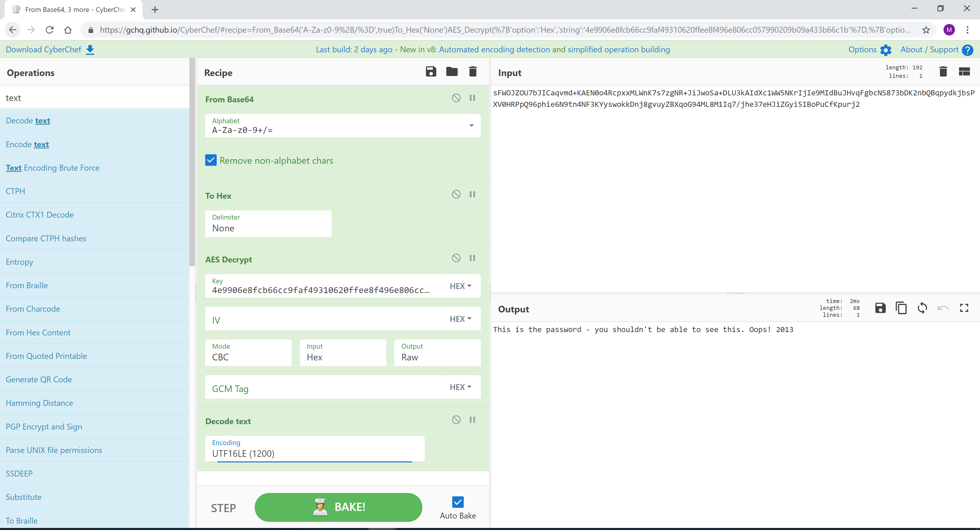Uncheck Remove non-alphabet chars
This screenshot has width=980, height=530.
211,160
